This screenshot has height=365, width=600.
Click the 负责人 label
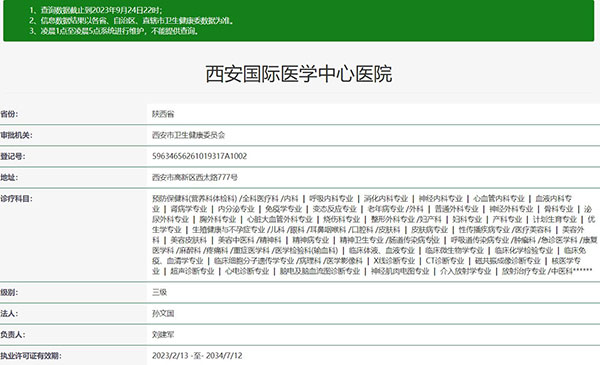point(13,334)
